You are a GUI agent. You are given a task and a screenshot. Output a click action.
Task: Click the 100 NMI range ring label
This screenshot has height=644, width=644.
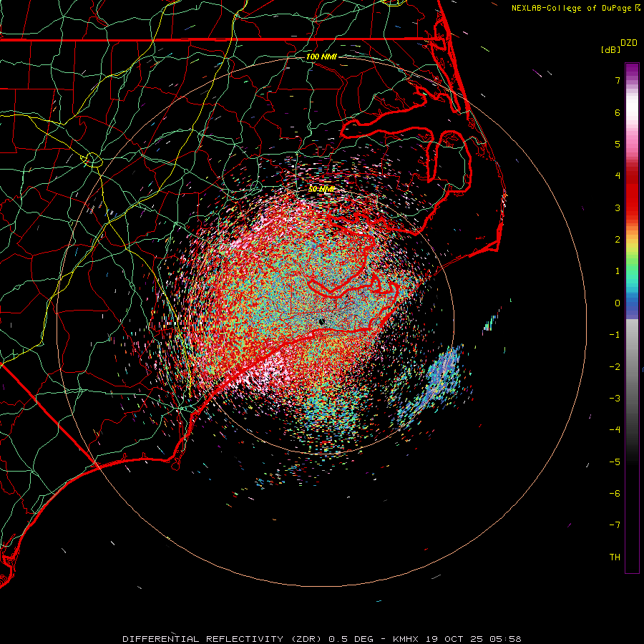click(321, 57)
